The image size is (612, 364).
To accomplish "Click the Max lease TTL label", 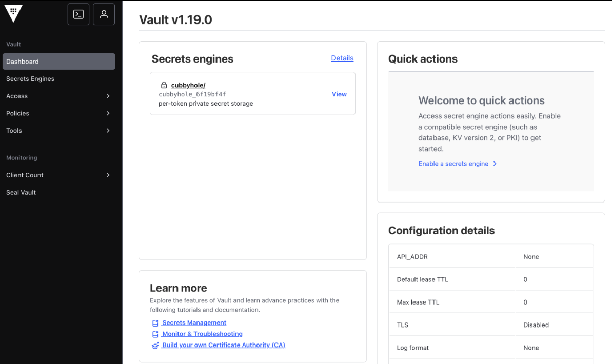I will (418, 302).
